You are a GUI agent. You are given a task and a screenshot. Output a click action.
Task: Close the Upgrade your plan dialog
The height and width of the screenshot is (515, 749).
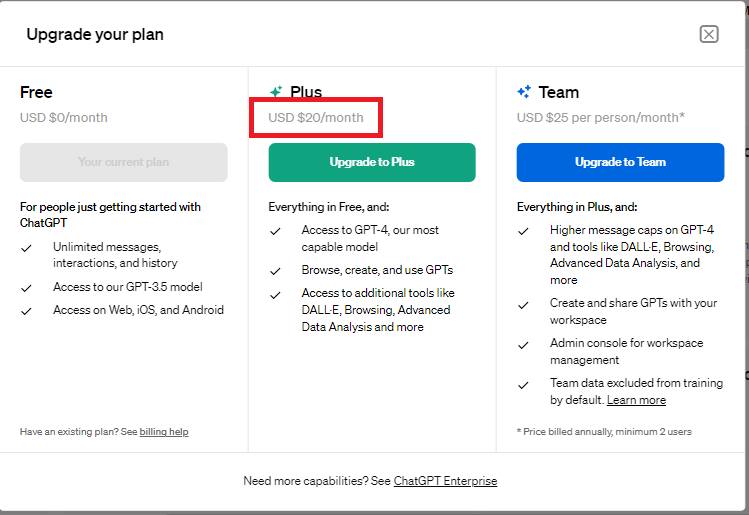tap(709, 34)
